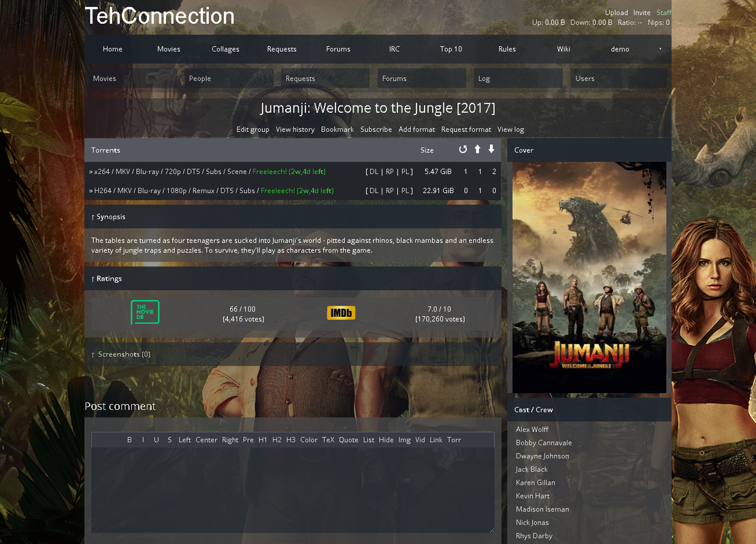Click Torr in comment toolbar
Image resolution: width=756 pixels, height=544 pixels.
(x=454, y=440)
